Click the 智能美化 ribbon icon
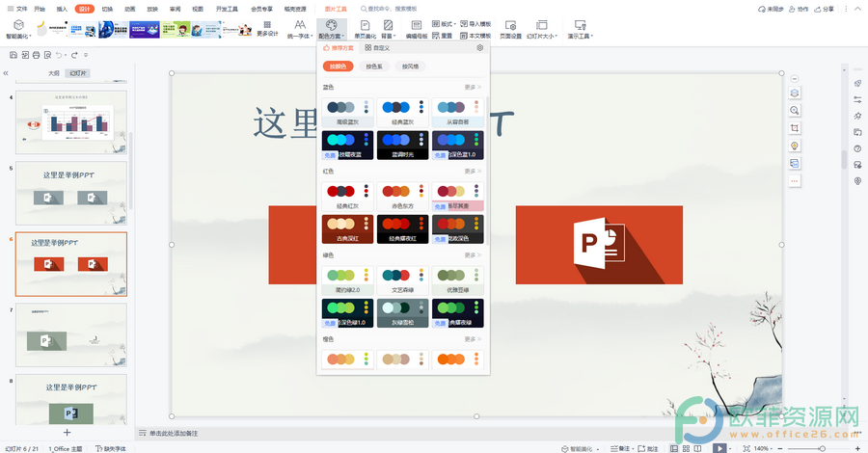Image resolution: width=868 pixels, height=453 pixels. click(18, 29)
